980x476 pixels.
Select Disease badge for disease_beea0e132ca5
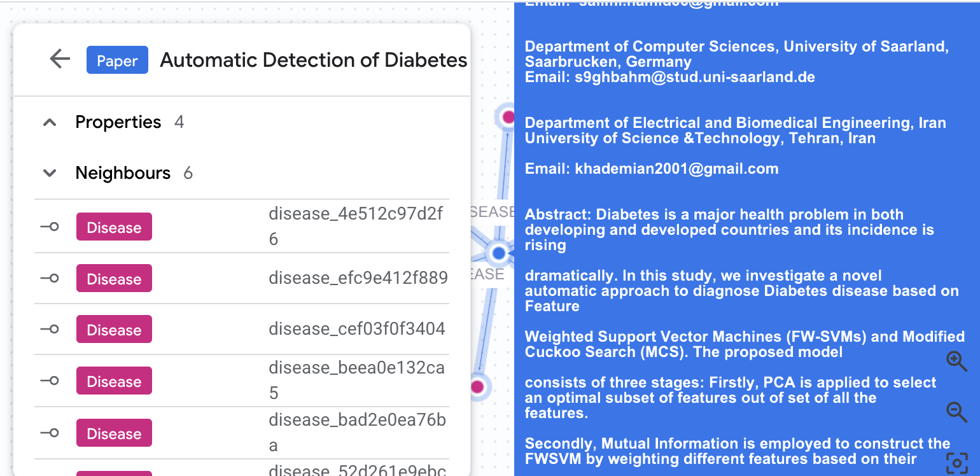pyautogui.click(x=114, y=381)
